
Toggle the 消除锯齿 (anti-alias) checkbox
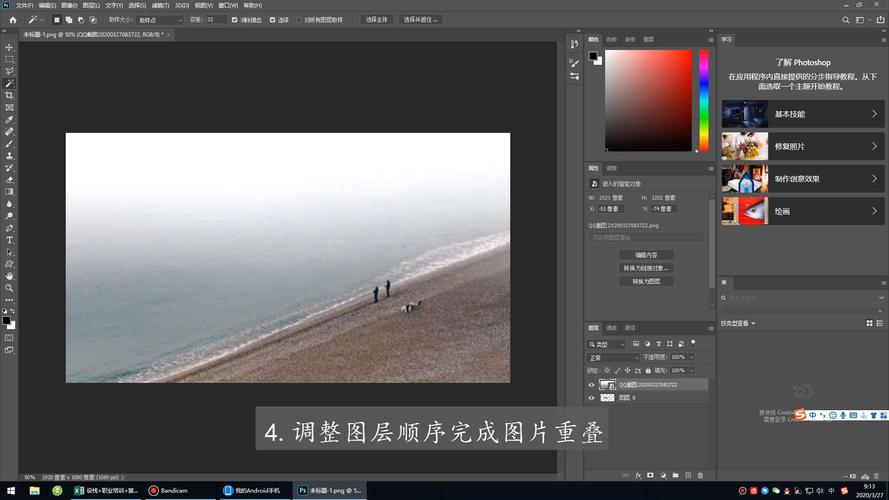coord(235,19)
